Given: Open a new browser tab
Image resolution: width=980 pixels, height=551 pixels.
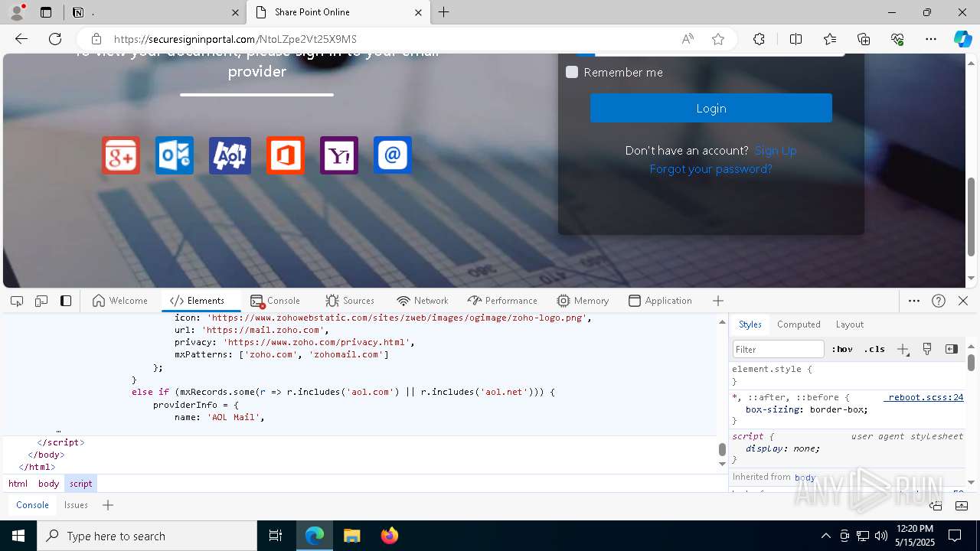Looking at the screenshot, I should click(444, 12).
